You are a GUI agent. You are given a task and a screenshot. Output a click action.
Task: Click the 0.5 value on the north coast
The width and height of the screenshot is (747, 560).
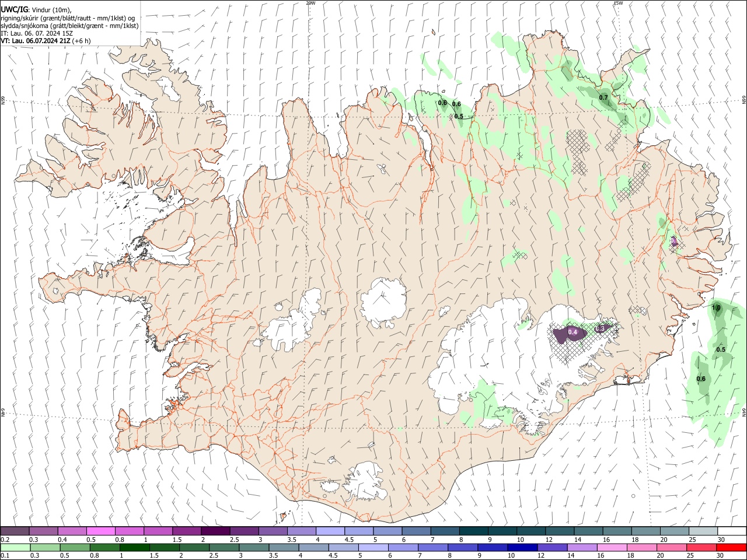click(x=459, y=116)
